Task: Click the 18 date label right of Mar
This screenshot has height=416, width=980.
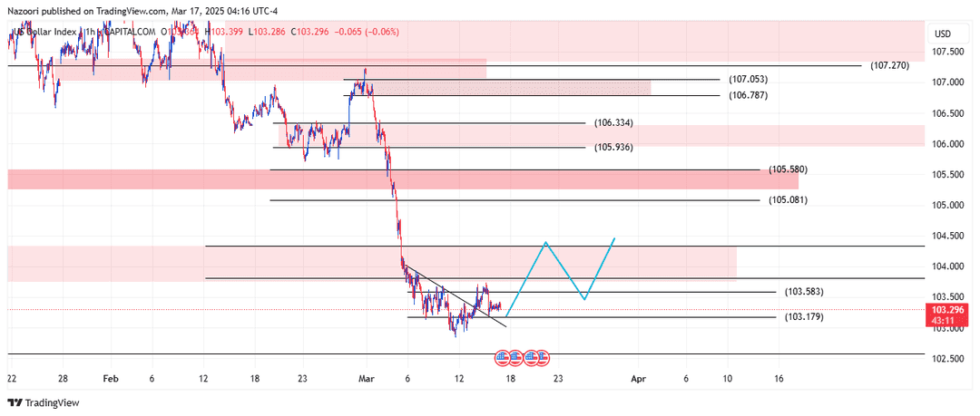Action: point(510,379)
